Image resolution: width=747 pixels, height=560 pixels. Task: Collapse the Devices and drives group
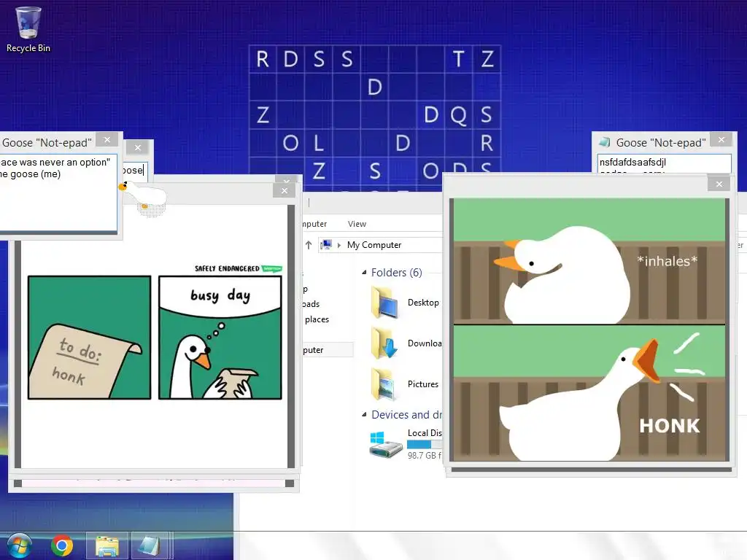(x=364, y=414)
